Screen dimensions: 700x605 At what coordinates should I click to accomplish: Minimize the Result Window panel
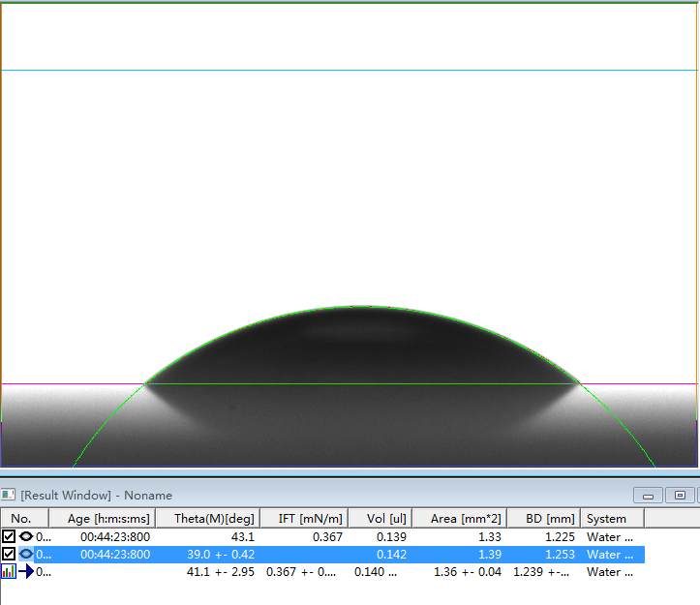coord(649,496)
